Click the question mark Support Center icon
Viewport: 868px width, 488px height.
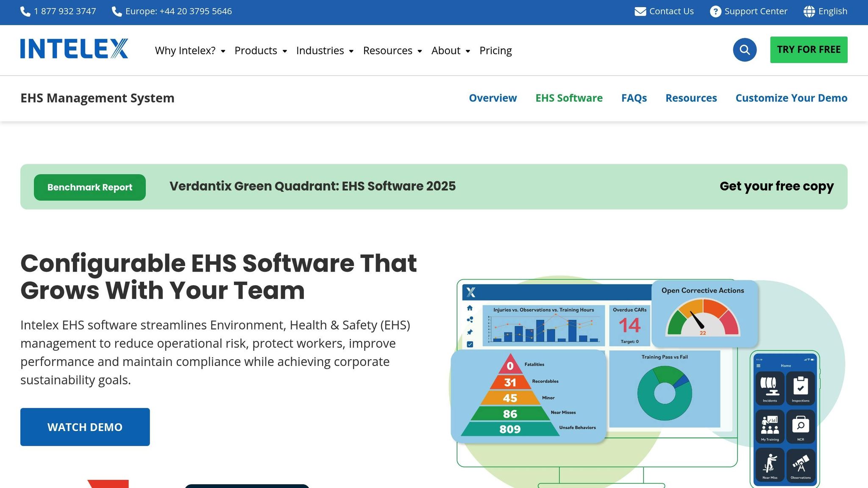point(715,11)
